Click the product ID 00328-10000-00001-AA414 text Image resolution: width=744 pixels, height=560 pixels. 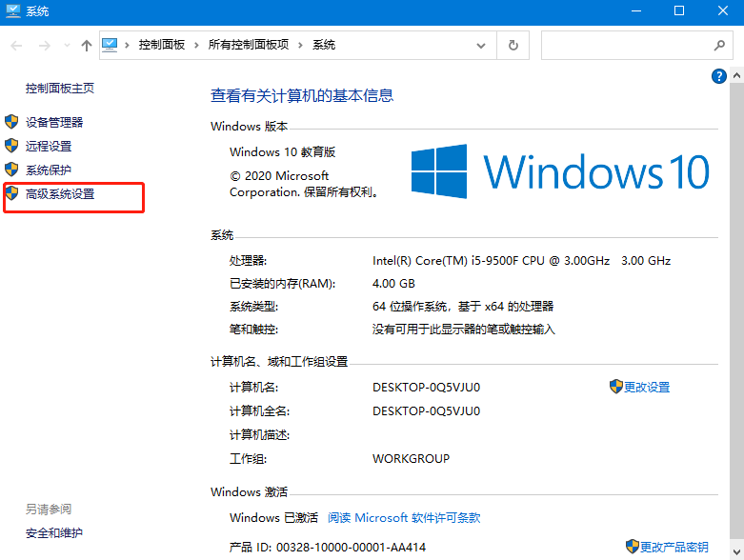click(x=352, y=548)
